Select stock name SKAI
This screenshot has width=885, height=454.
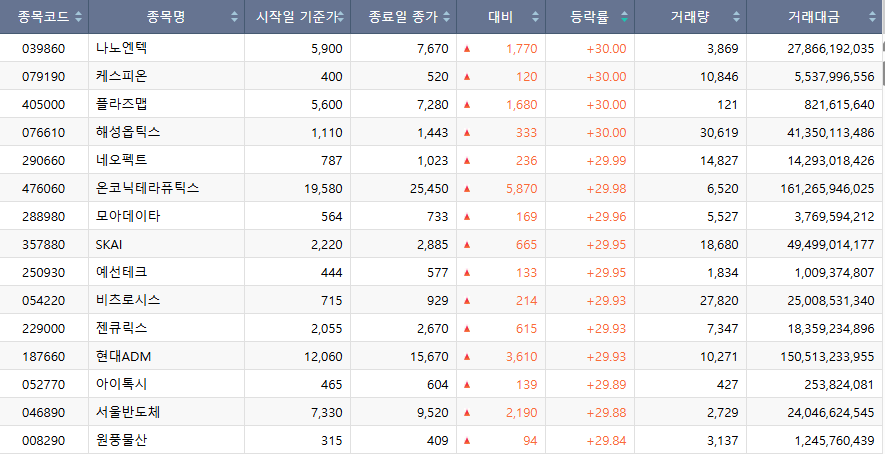click(x=109, y=245)
